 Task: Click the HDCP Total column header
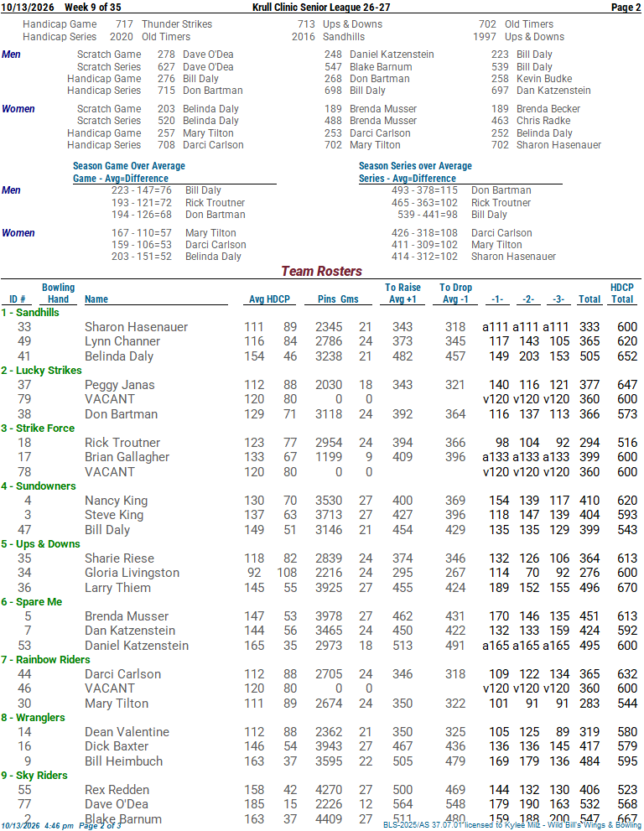(x=621, y=293)
